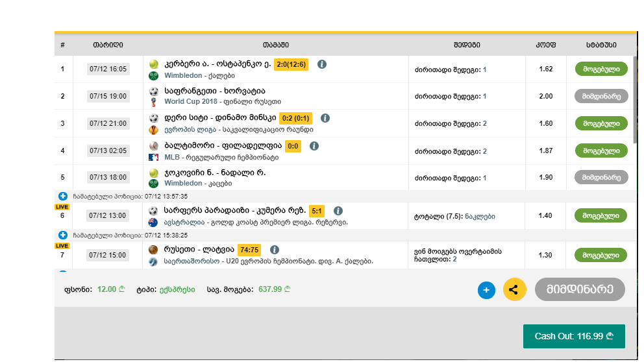Viewport: 644px width, 362px height.
Task: Expand added position 07/12 13:57:35 plus icon
Action: (63, 196)
